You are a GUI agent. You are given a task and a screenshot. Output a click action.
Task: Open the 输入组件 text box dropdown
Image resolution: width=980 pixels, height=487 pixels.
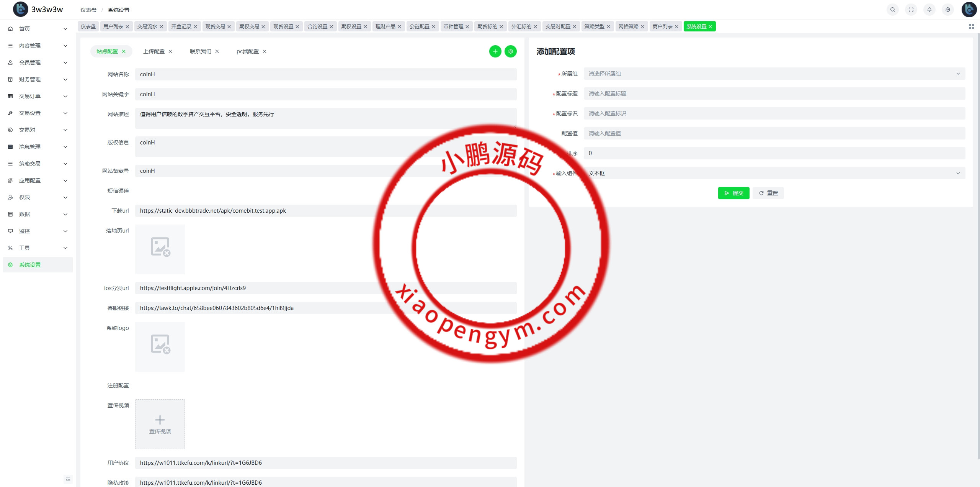774,173
